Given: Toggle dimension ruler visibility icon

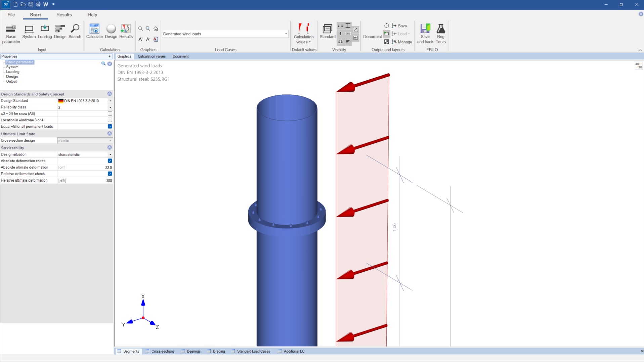Looking at the screenshot, I should coord(348,34).
